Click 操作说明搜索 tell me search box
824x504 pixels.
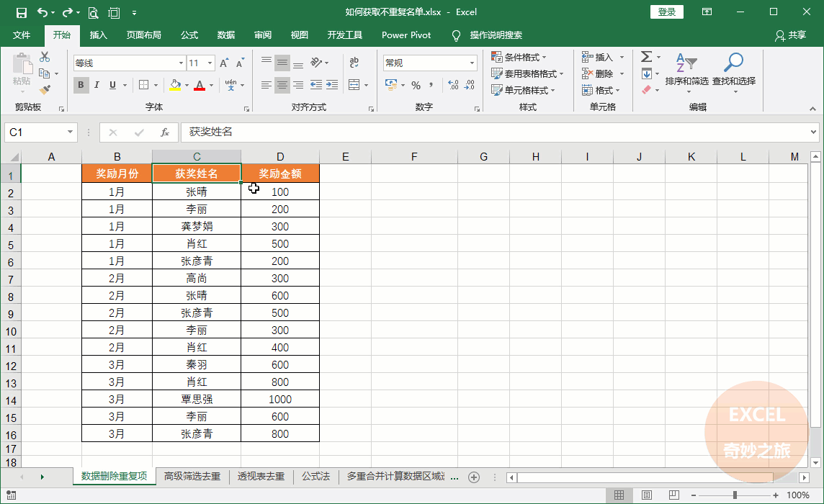(x=496, y=35)
